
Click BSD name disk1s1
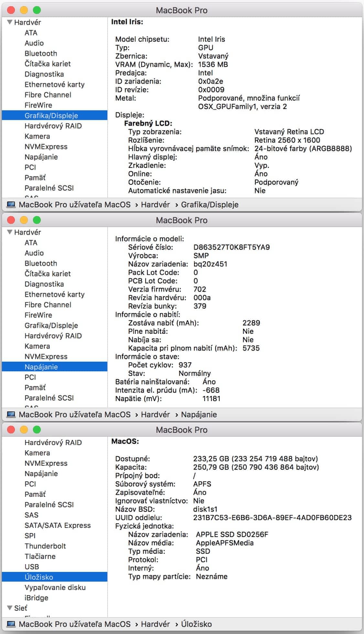205,509
